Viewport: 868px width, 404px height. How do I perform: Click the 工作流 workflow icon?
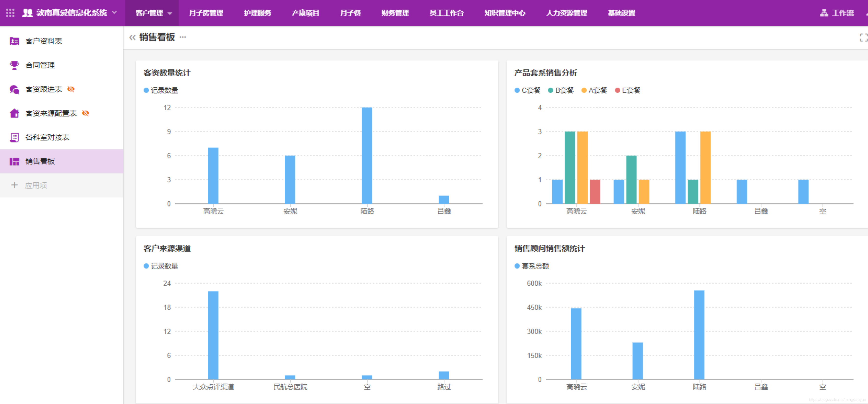click(x=824, y=13)
